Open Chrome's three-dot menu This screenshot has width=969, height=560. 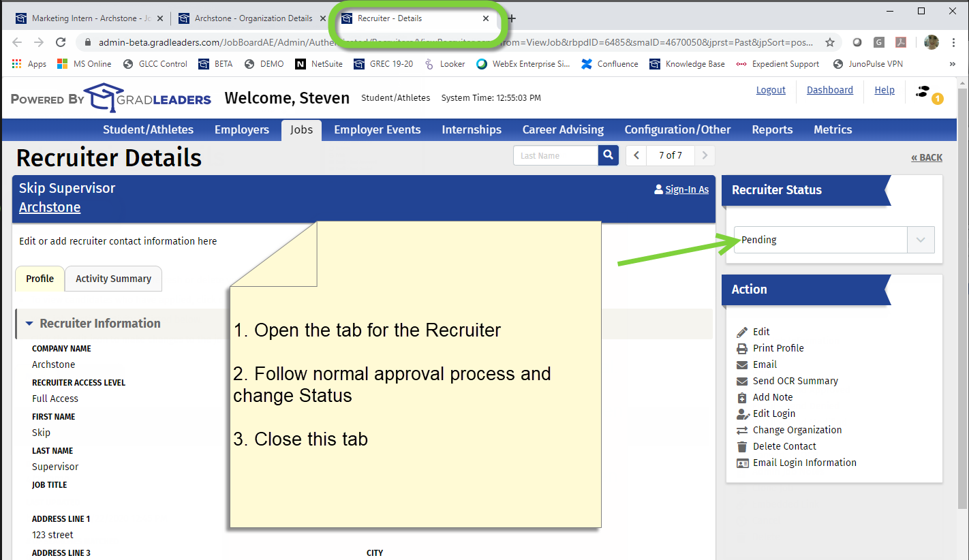click(x=953, y=42)
